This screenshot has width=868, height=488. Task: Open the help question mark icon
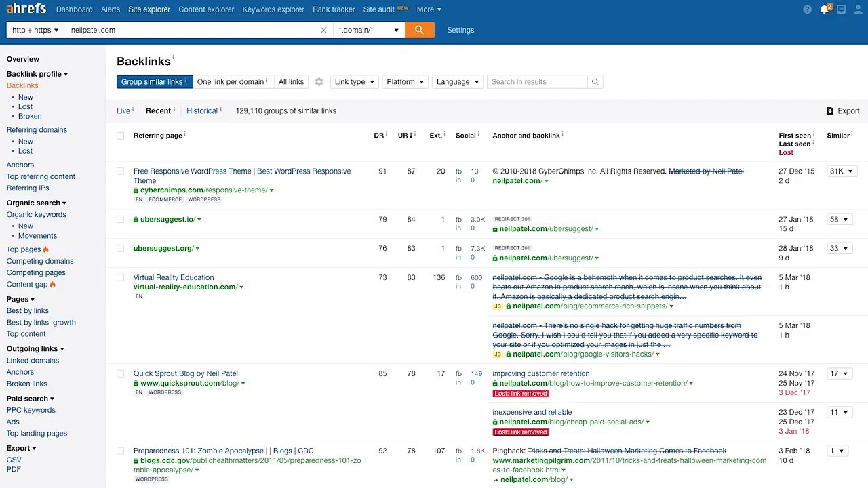click(x=807, y=9)
